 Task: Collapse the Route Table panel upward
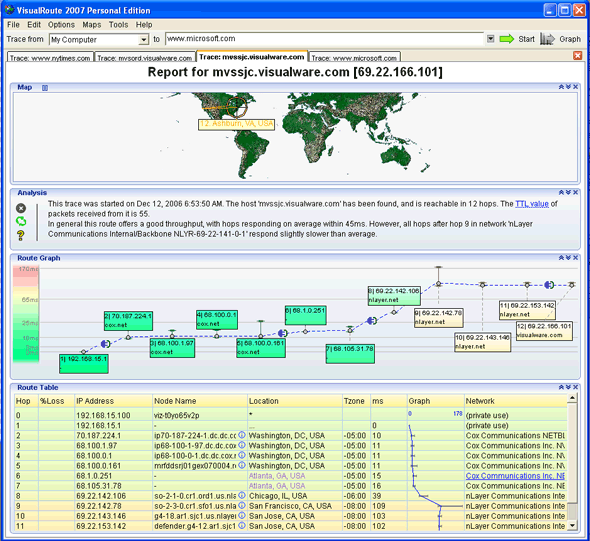click(x=561, y=387)
